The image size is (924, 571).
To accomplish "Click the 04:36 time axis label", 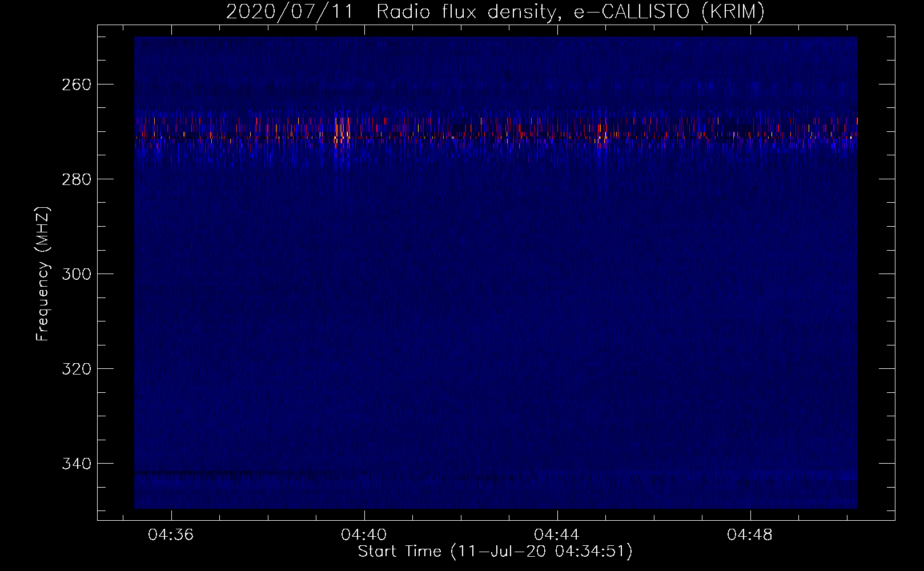I will click(x=171, y=535).
